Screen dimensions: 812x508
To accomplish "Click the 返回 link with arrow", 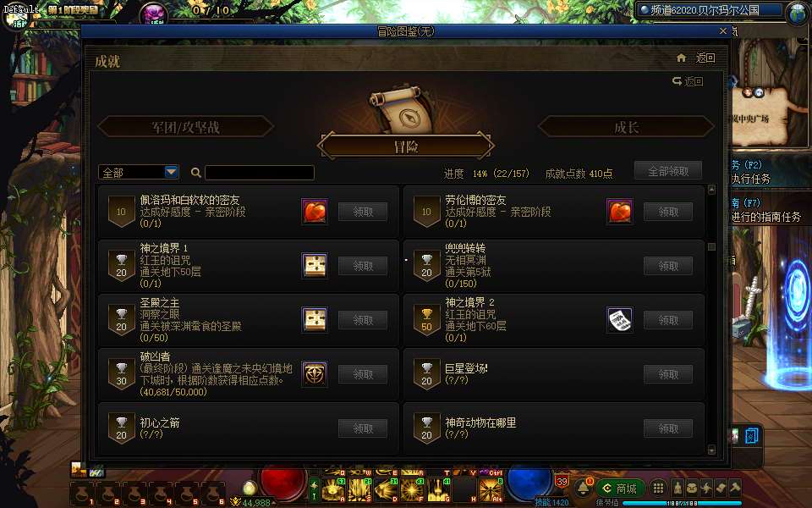I will click(688, 81).
